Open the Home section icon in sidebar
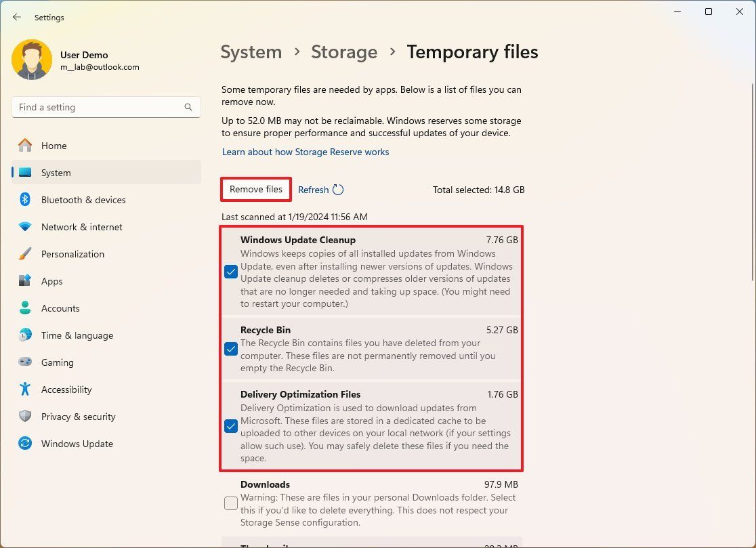 tap(25, 146)
